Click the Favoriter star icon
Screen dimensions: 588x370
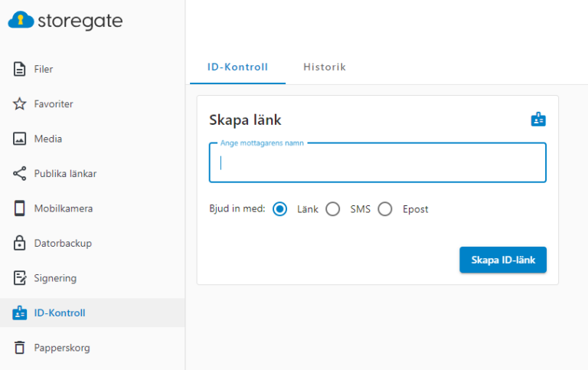click(20, 104)
